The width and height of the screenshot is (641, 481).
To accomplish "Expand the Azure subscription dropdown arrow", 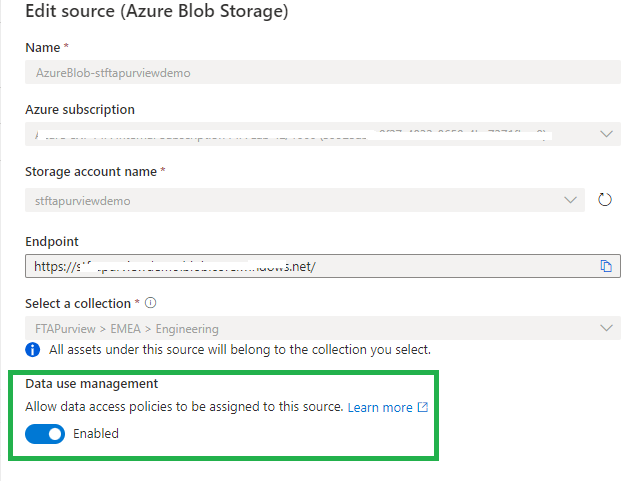I will [606, 134].
